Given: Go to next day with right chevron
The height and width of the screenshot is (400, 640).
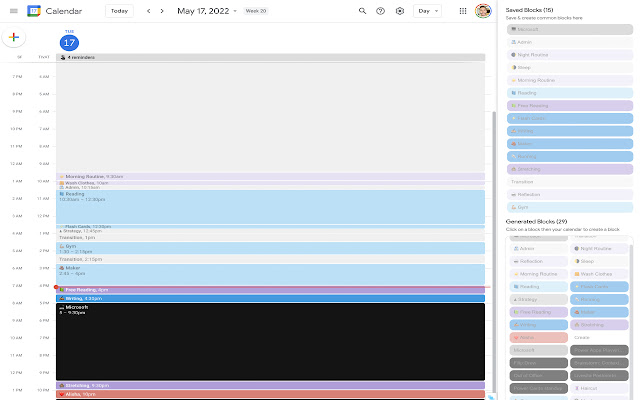Looking at the screenshot, I should (x=162, y=11).
